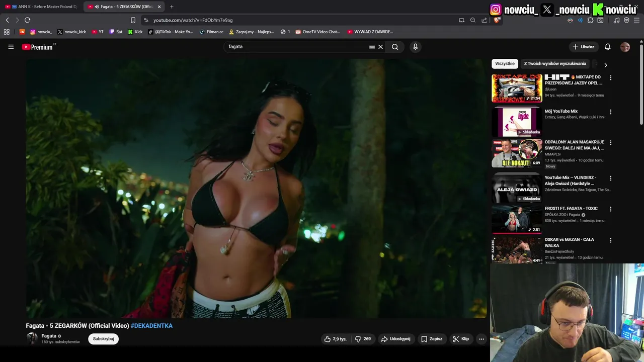Open the Mój YouTube Mix thumbnail
The height and width of the screenshot is (362, 644).
517,122
